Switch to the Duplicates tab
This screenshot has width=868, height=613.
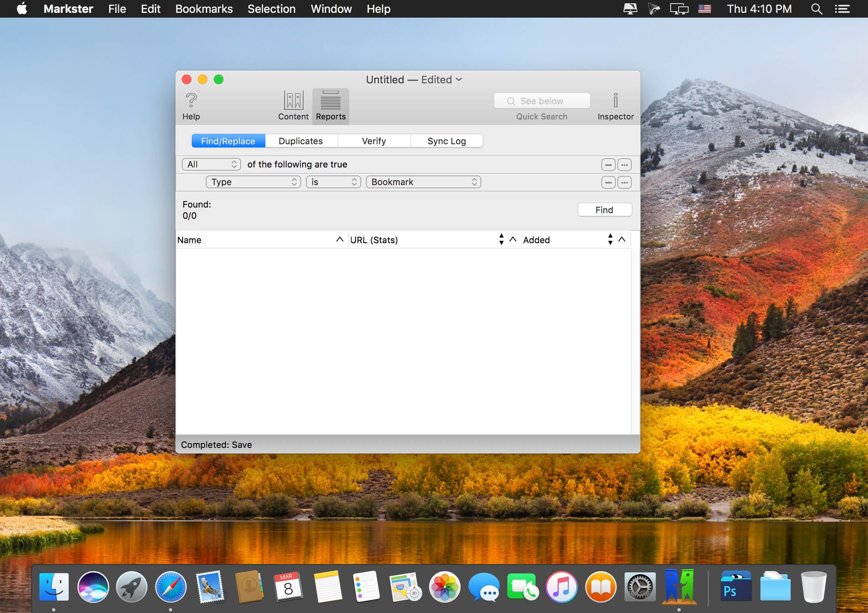301,141
